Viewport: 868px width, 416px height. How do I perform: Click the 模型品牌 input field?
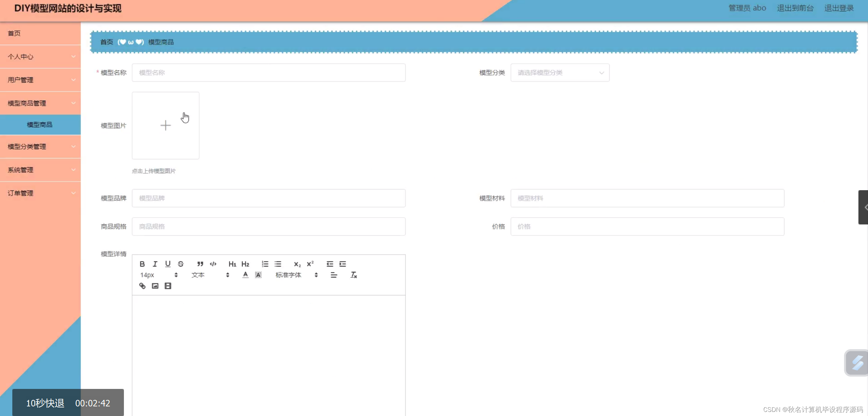point(269,198)
